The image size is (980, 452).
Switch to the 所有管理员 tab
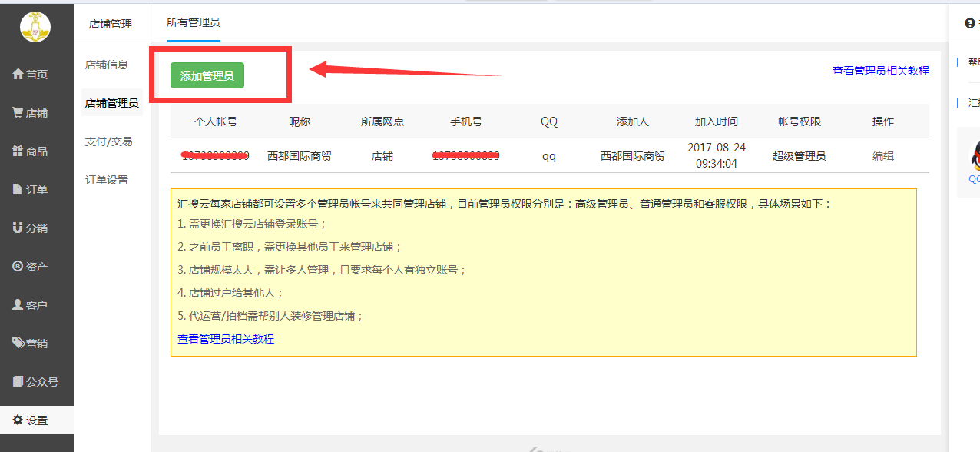(x=193, y=23)
